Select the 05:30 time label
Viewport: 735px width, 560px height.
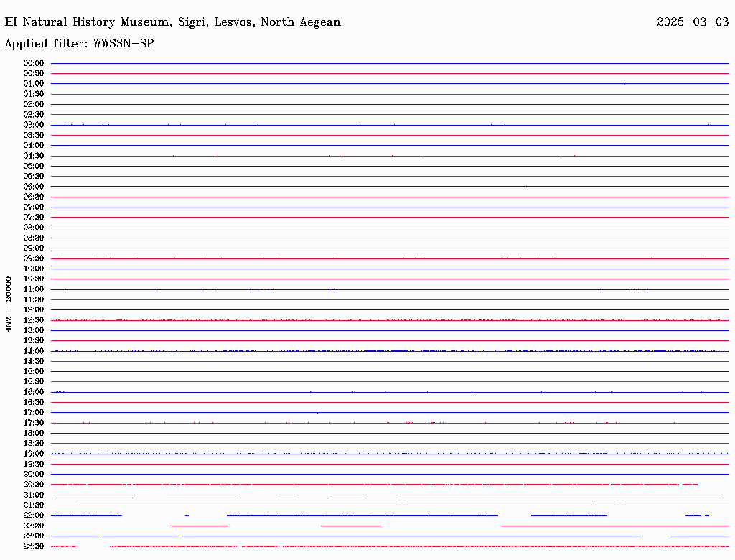(34, 177)
